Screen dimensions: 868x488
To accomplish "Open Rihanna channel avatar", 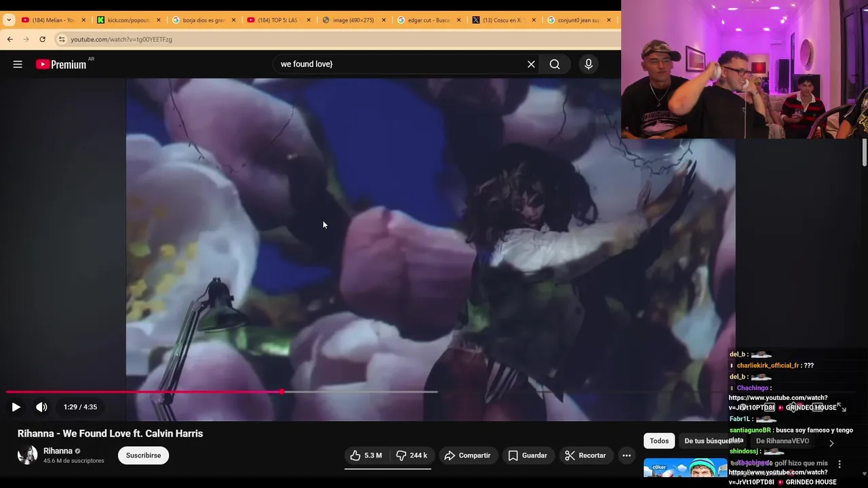I will (x=28, y=455).
